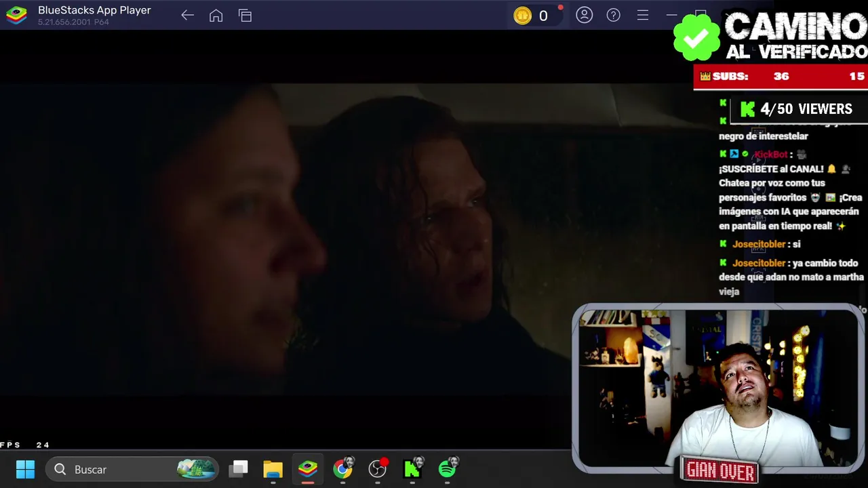Image resolution: width=868 pixels, height=488 pixels.
Task: Open Spotify from the taskbar
Action: (448, 469)
